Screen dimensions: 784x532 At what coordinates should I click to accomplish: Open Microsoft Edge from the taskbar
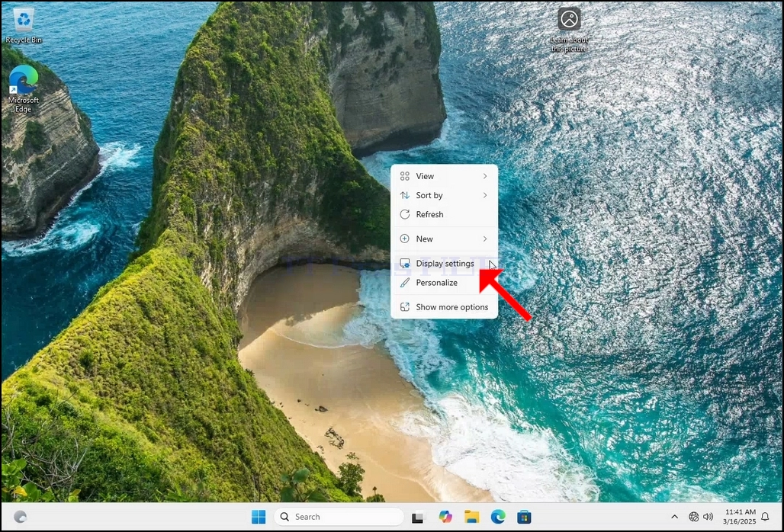tap(498, 517)
